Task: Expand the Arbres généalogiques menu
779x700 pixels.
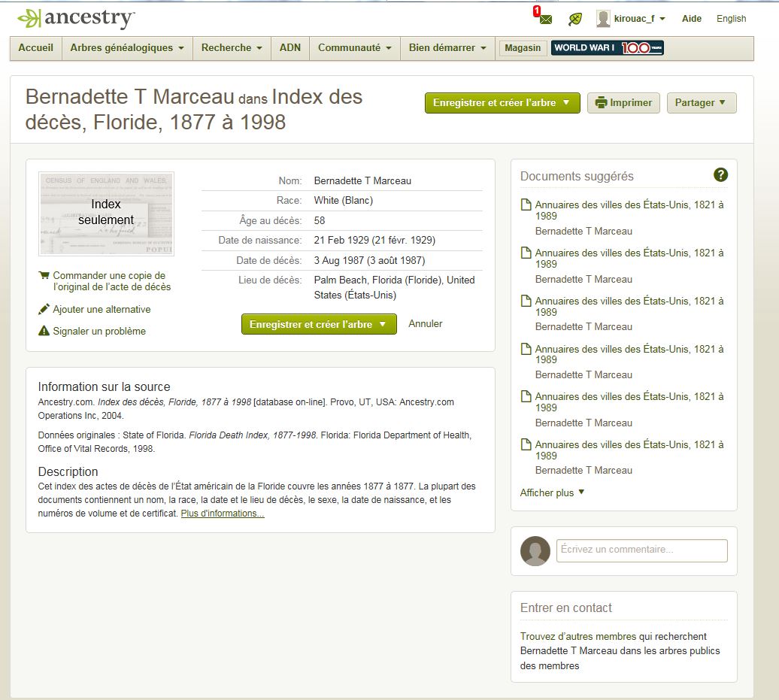Action: [127, 47]
